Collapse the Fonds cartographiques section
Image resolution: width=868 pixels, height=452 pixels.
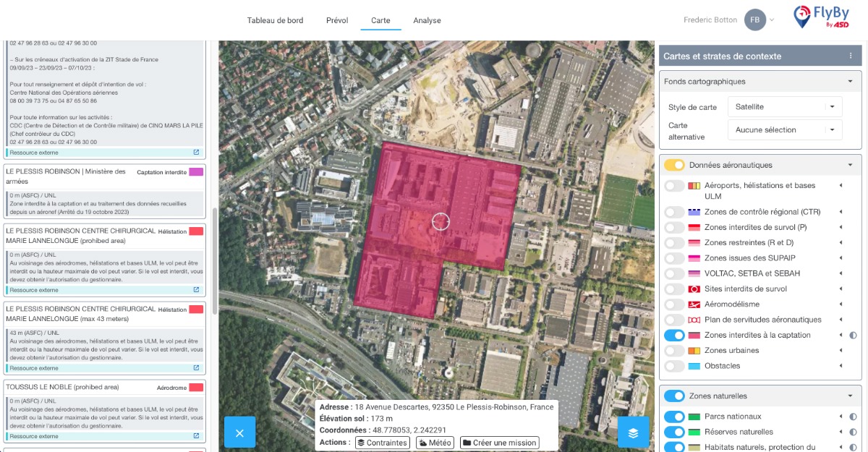click(851, 82)
